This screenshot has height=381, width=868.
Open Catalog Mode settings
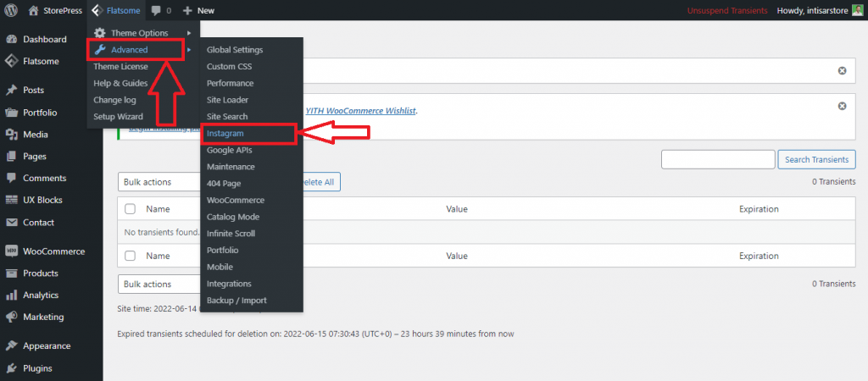(x=233, y=217)
